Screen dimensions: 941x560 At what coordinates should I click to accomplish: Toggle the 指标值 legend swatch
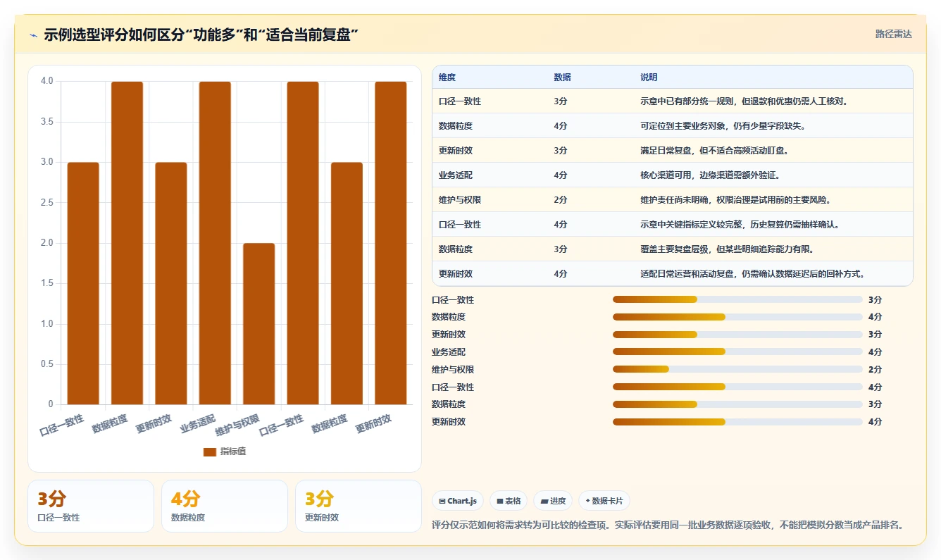coord(210,452)
